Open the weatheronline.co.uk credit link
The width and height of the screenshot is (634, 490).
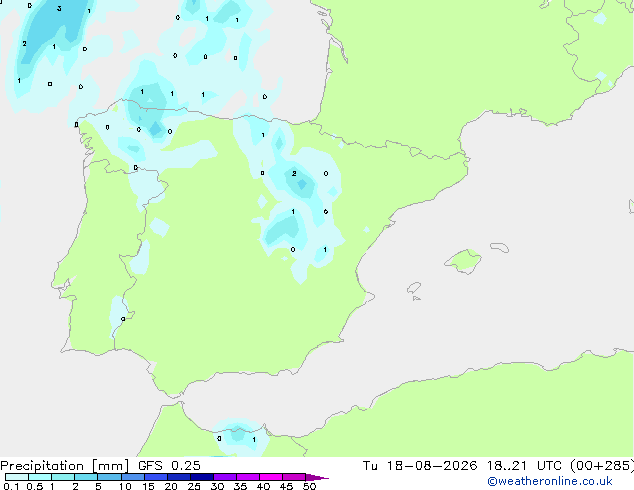click(550, 481)
